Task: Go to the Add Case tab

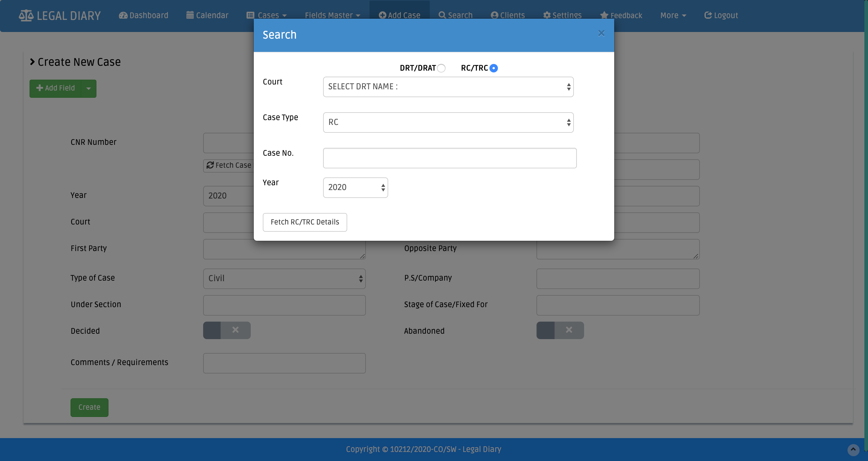Action: pyautogui.click(x=399, y=15)
